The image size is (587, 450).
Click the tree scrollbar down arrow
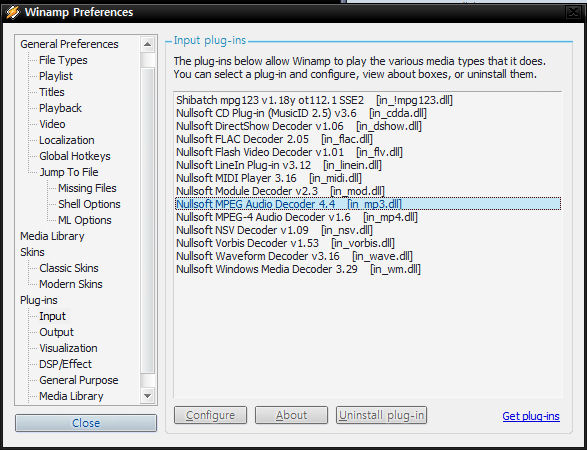(147, 396)
